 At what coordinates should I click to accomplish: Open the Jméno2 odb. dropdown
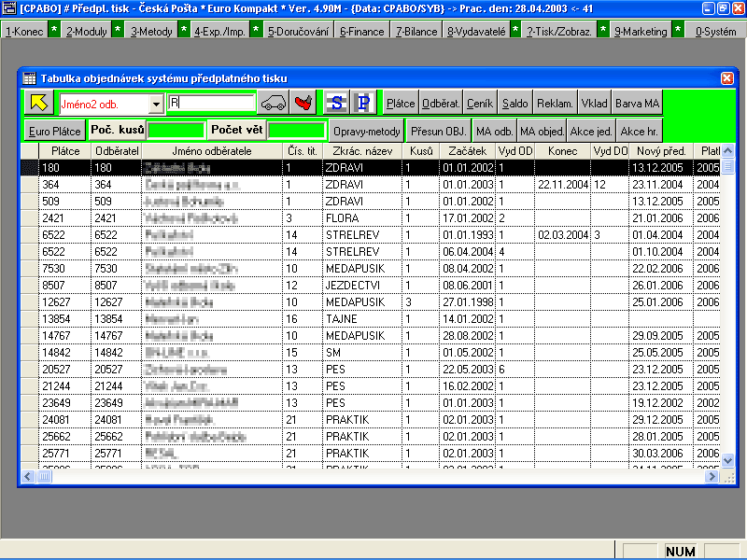point(156,104)
